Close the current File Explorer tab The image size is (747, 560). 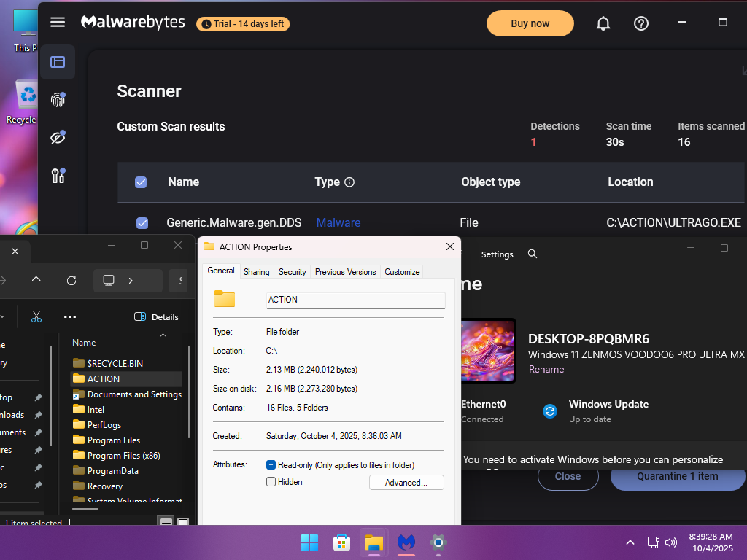(15, 252)
